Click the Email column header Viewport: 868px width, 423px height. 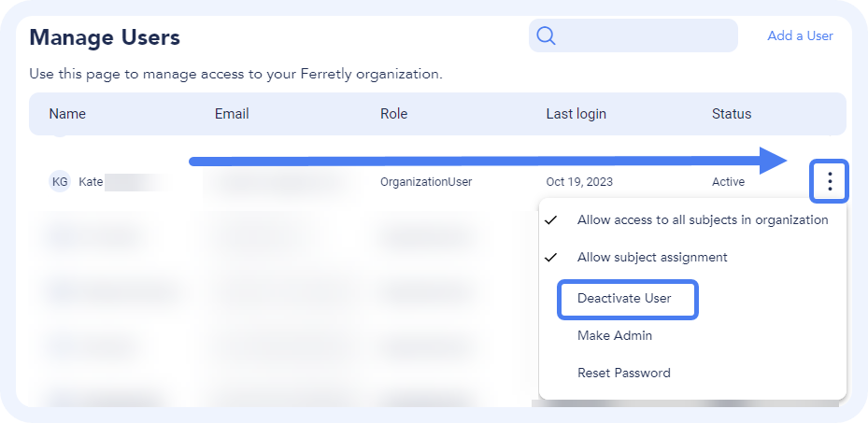(232, 114)
